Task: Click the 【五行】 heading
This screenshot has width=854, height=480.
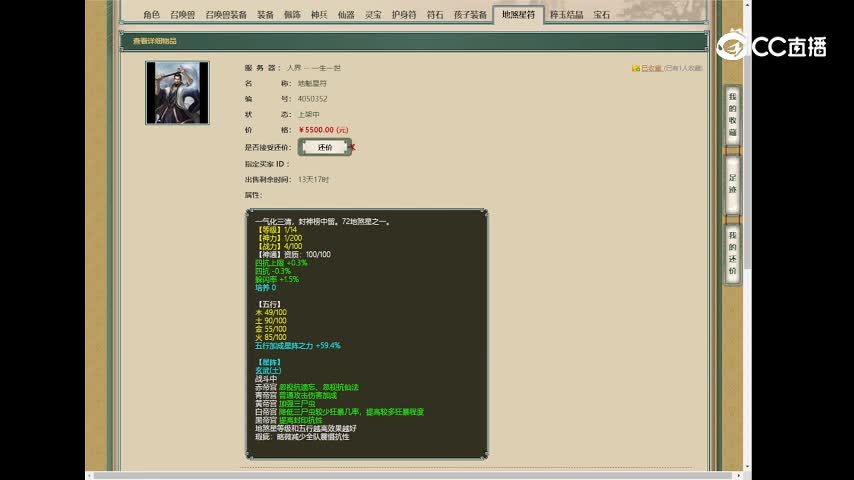Action: [x=268, y=304]
